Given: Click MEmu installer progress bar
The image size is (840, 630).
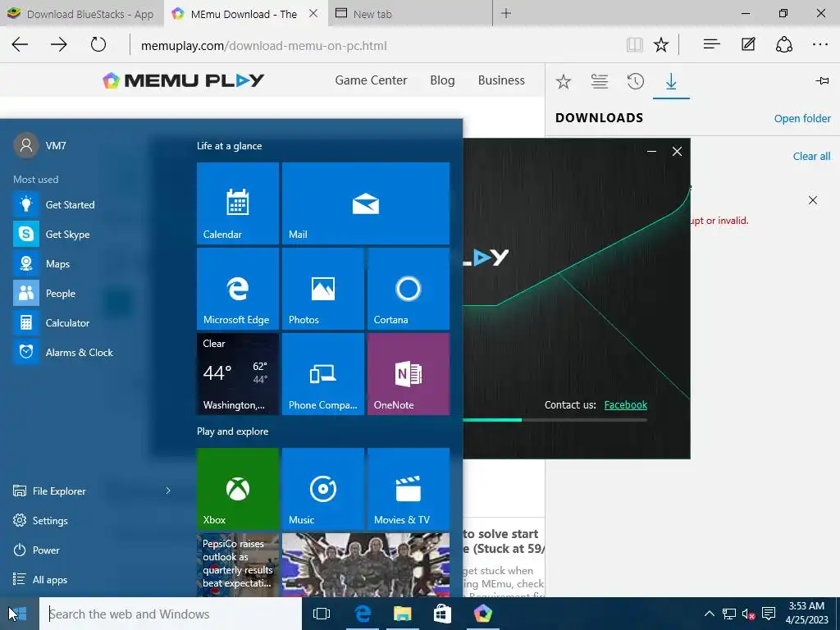Looking at the screenshot, I should pyautogui.click(x=555, y=420).
